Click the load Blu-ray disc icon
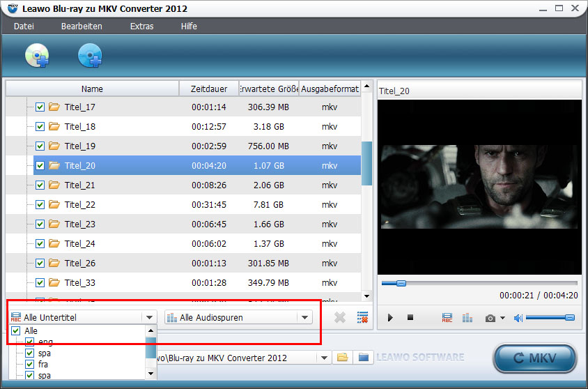 point(37,56)
